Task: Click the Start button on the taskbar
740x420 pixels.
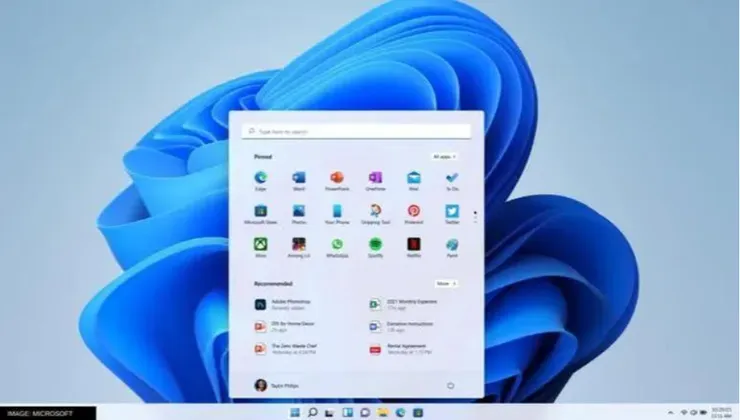Action: pyautogui.click(x=295, y=412)
